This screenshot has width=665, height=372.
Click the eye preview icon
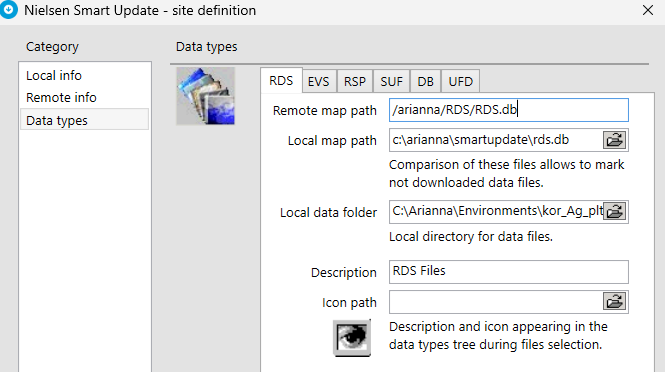click(x=352, y=338)
